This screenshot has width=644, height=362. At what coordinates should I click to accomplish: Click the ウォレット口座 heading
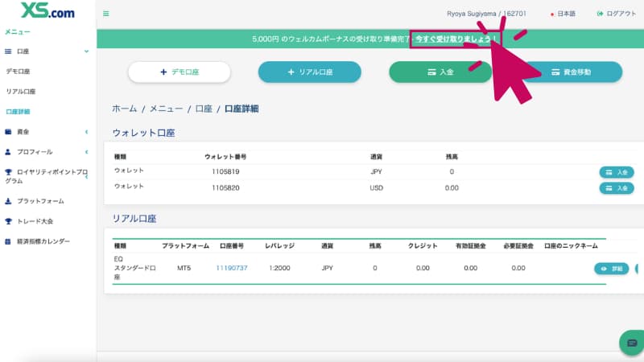tap(144, 133)
